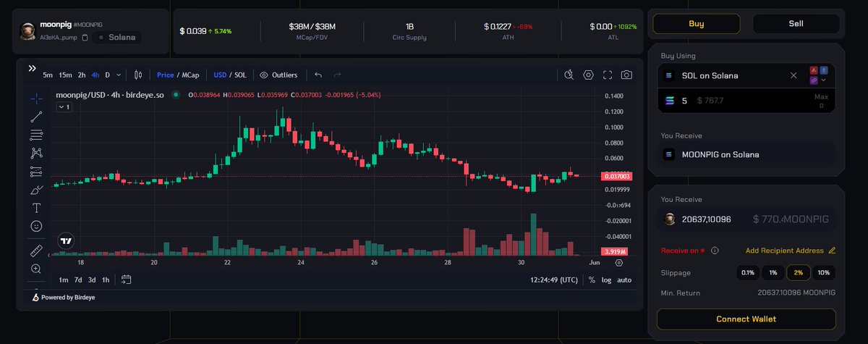This screenshot has width=868, height=344.
Task: Set slippage to 2%
Action: [x=799, y=272]
